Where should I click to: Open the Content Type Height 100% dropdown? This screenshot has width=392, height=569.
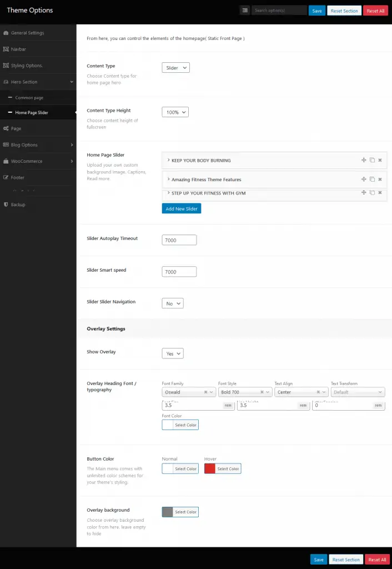click(x=175, y=112)
